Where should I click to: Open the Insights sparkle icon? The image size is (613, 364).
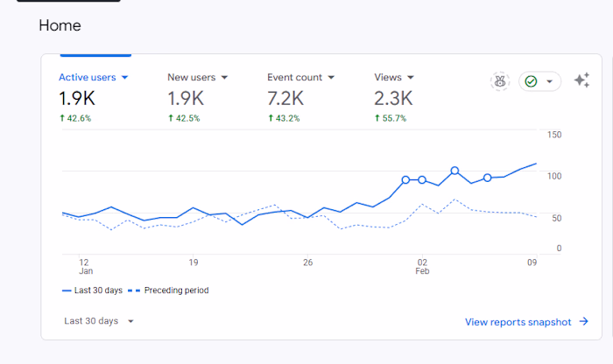point(581,80)
